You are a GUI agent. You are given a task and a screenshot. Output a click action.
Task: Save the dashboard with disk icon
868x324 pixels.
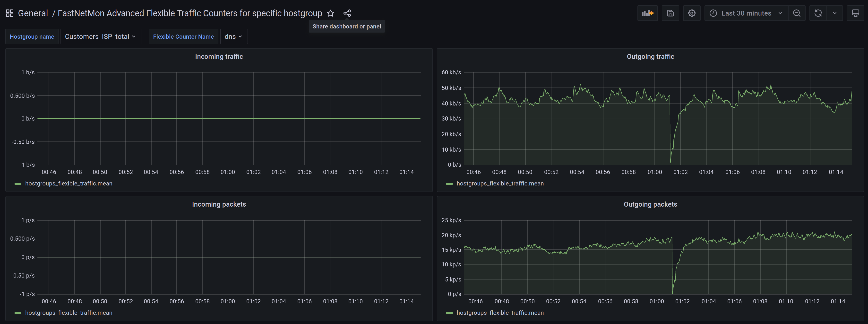coord(670,13)
